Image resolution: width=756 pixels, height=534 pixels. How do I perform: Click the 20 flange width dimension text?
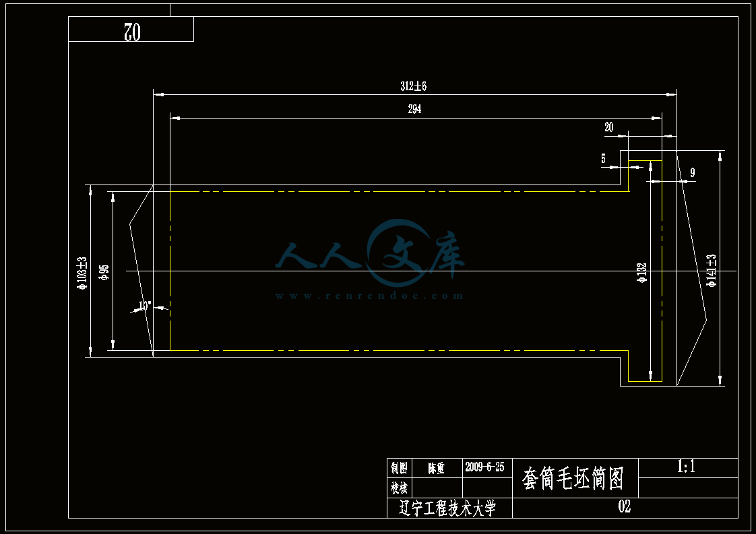609,127
